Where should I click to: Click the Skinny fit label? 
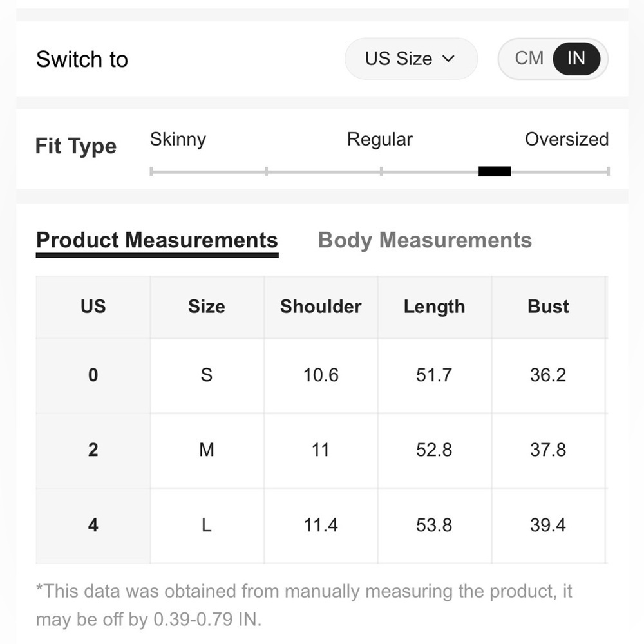(178, 139)
